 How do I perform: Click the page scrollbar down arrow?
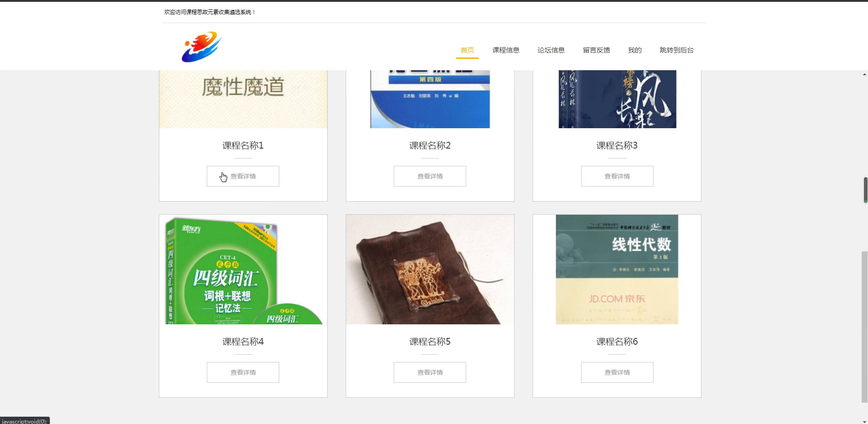pos(864,421)
